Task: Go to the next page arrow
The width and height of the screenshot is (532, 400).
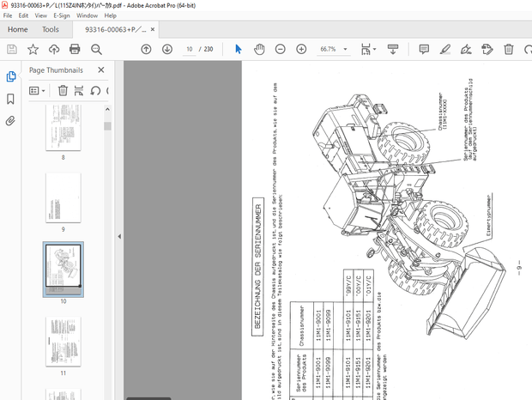Action: [166, 50]
